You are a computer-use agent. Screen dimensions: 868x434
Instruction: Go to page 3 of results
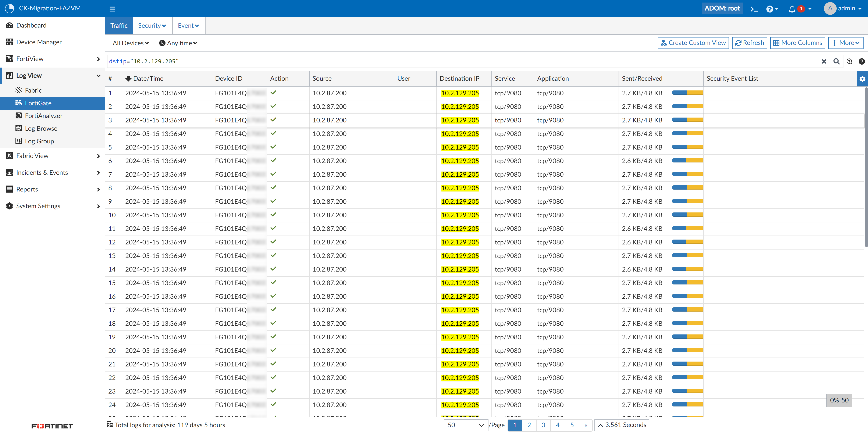coord(543,425)
